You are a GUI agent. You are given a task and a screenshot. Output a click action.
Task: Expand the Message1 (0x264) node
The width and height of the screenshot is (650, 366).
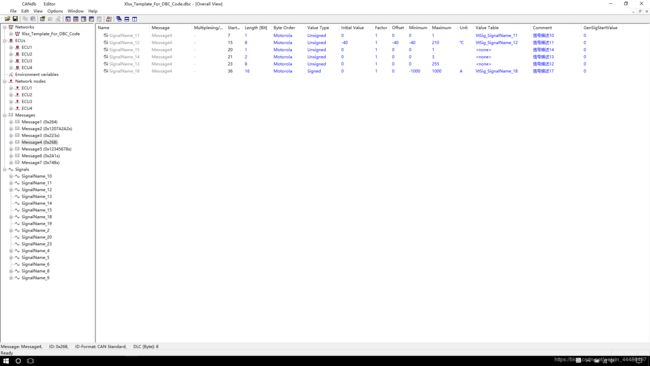coord(11,122)
